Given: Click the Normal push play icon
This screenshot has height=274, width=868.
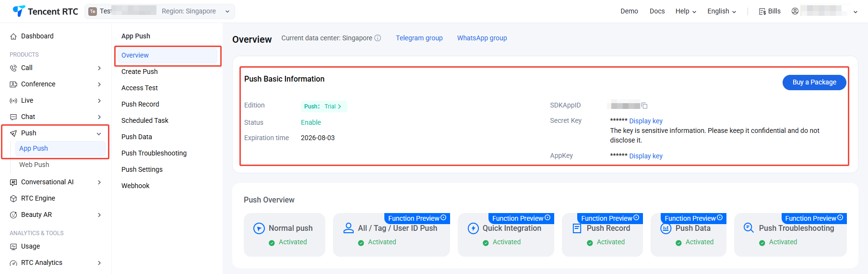Looking at the screenshot, I should (259, 228).
